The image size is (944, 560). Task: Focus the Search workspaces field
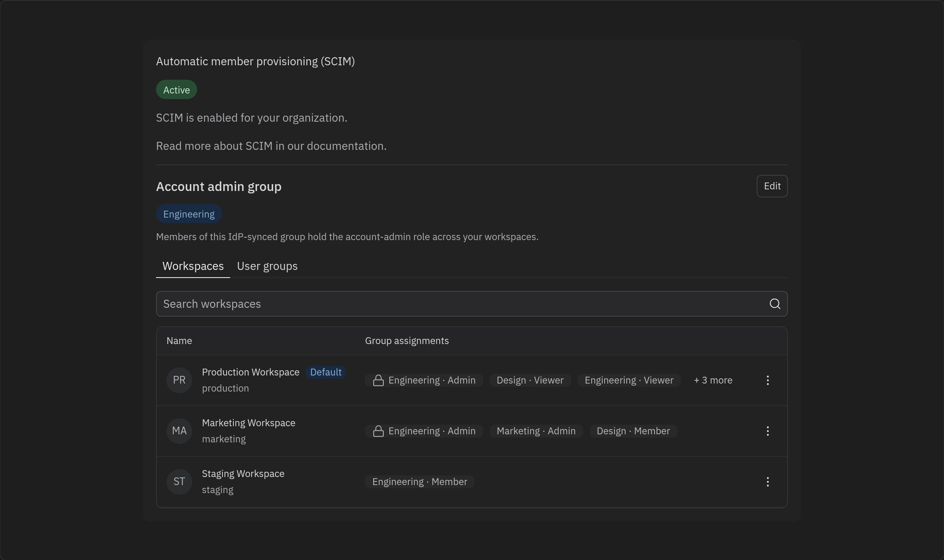472,304
